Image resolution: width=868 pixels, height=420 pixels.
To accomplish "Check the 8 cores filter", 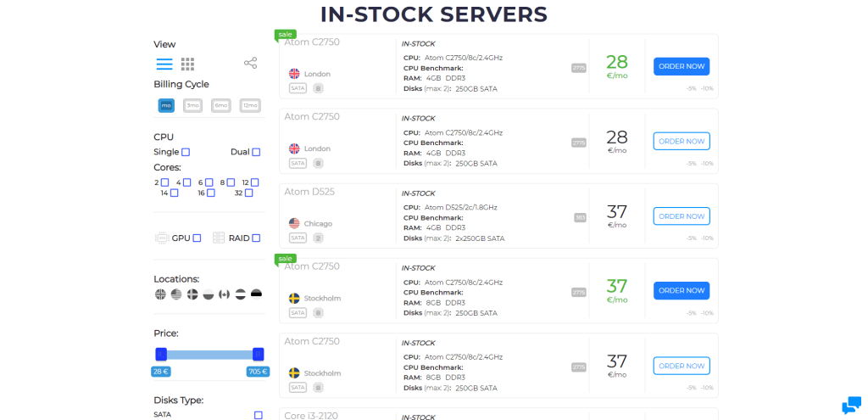I will (x=231, y=182).
